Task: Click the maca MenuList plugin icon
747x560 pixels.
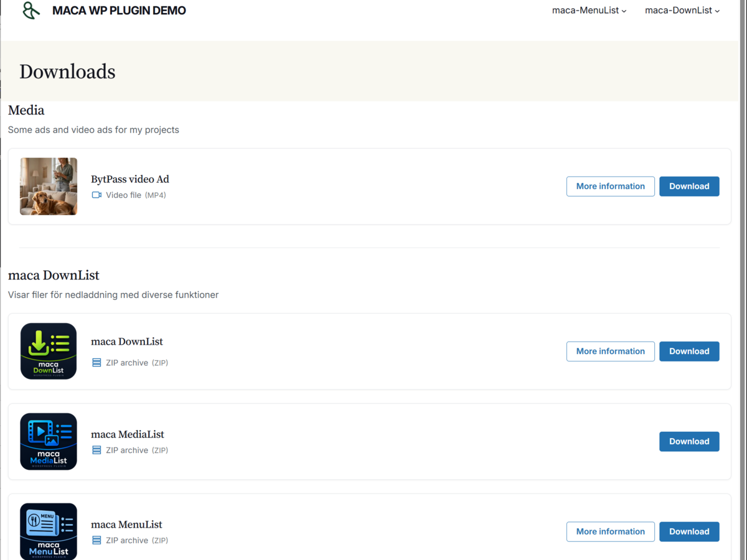Action: point(49,531)
